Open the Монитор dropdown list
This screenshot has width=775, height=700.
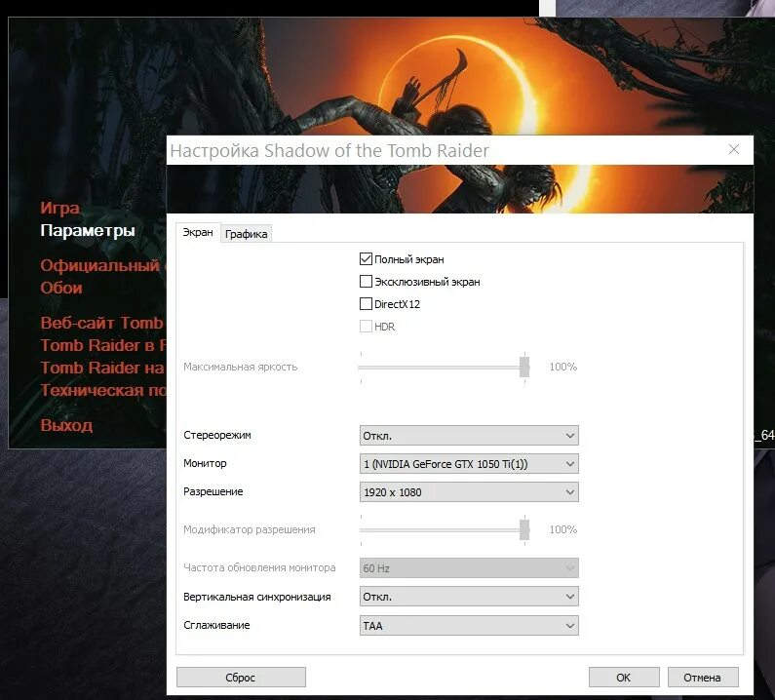469,464
